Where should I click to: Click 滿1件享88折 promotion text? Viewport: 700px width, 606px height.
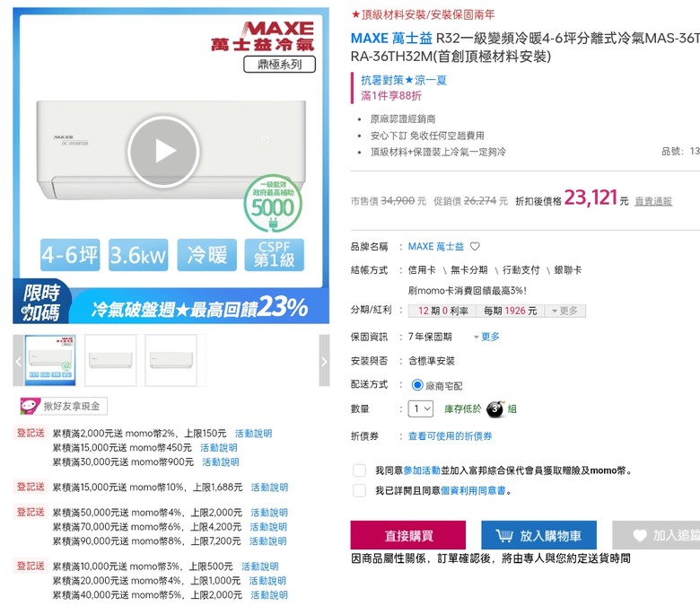click(391, 95)
